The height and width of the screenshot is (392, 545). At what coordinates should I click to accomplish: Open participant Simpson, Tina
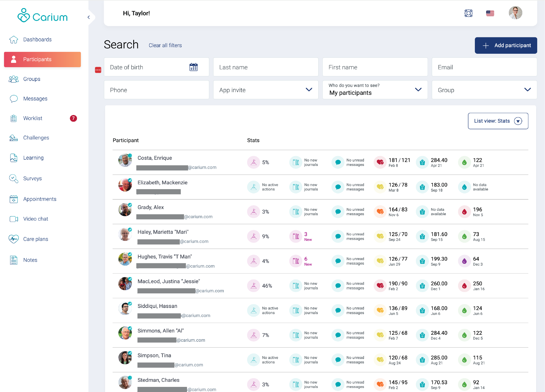[x=154, y=355]
